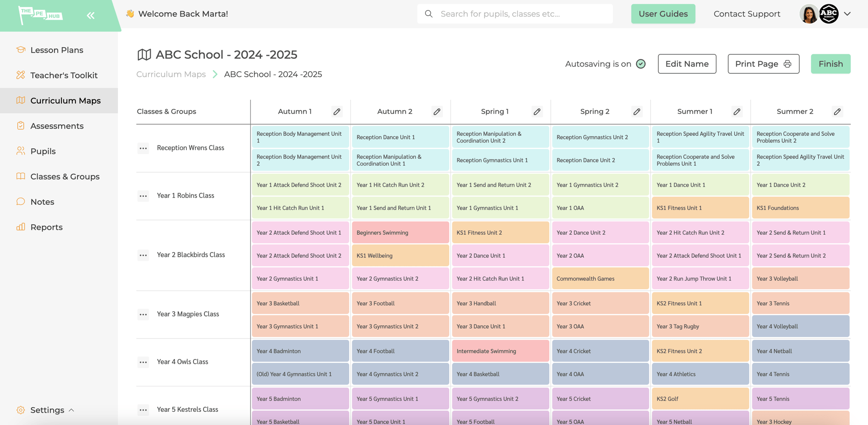Open the Curriculum Maps breadcrumb link
Viewport: 868px width, 425px height.
tap(171, 74)
